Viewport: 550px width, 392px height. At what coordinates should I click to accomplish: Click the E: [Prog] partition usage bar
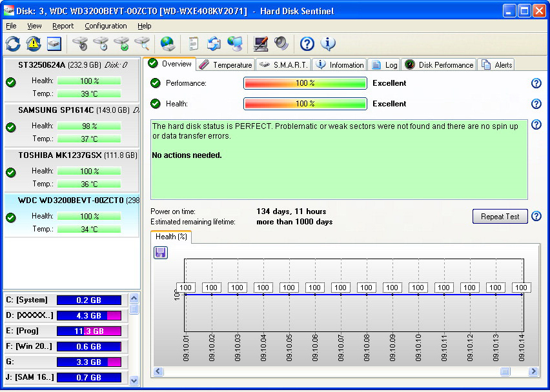tap(89, 331)
